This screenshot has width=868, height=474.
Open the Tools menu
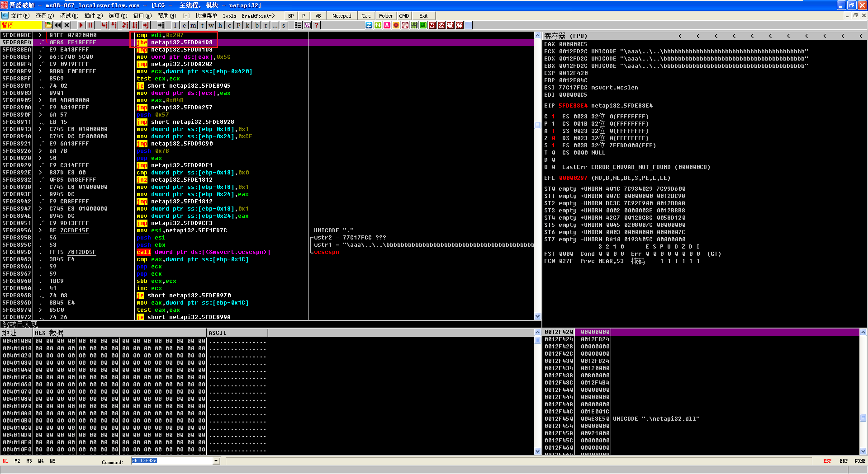(x=229, y=16)
